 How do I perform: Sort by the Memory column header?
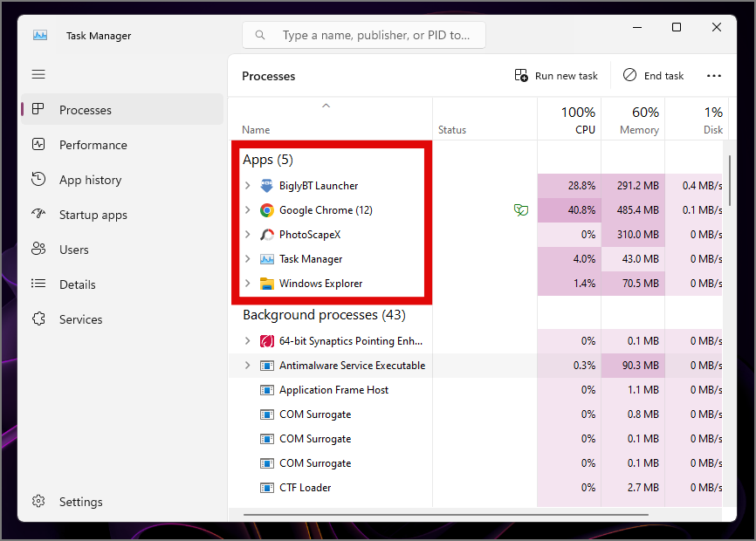(633, 119)
